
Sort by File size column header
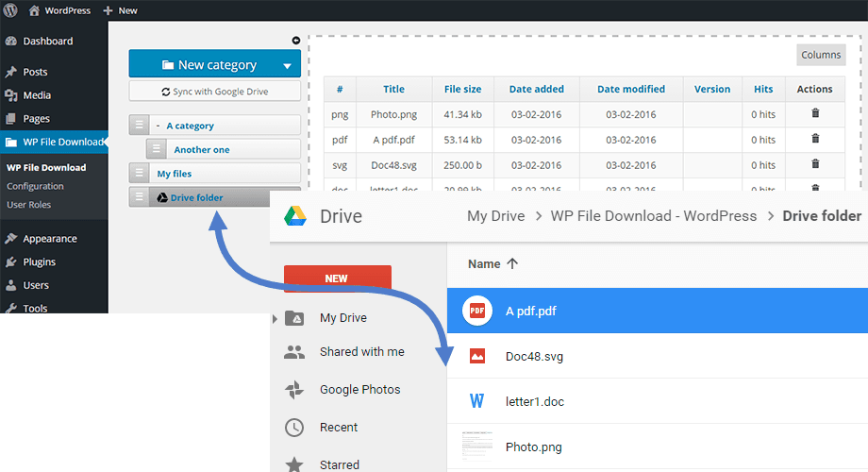click(x=463, y=89)
